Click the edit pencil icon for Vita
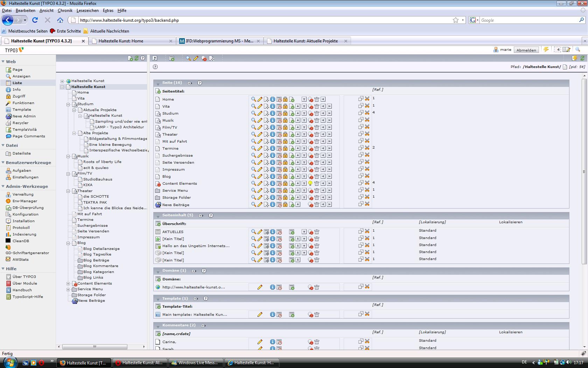588x368 pixels. pyautogui.click(x=260, y=106)
